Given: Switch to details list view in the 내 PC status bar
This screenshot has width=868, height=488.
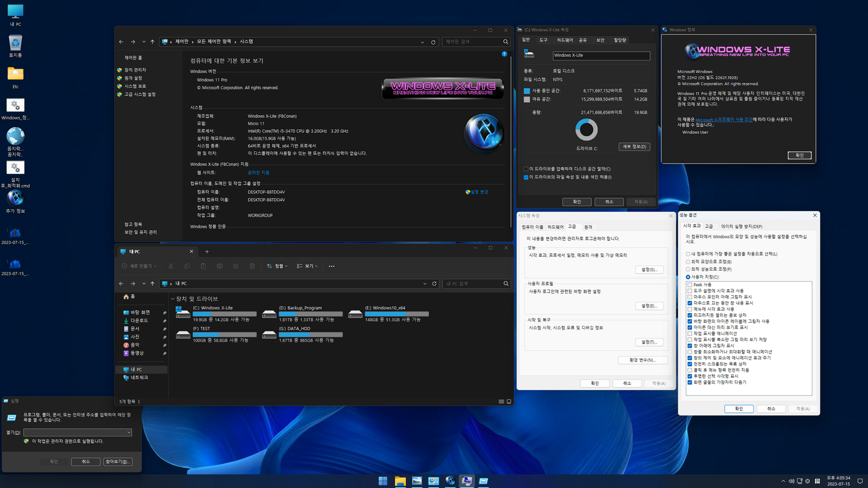Looking at the screenshot, I should (x=501, y=401).
